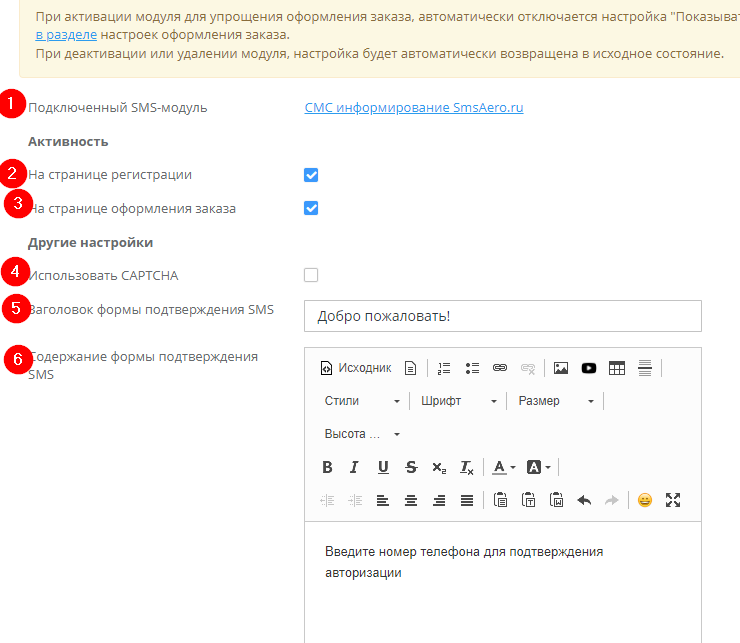The image size is (740, 643).
Task: Click the YouTube video embed icon
Action: coord(589,368)
